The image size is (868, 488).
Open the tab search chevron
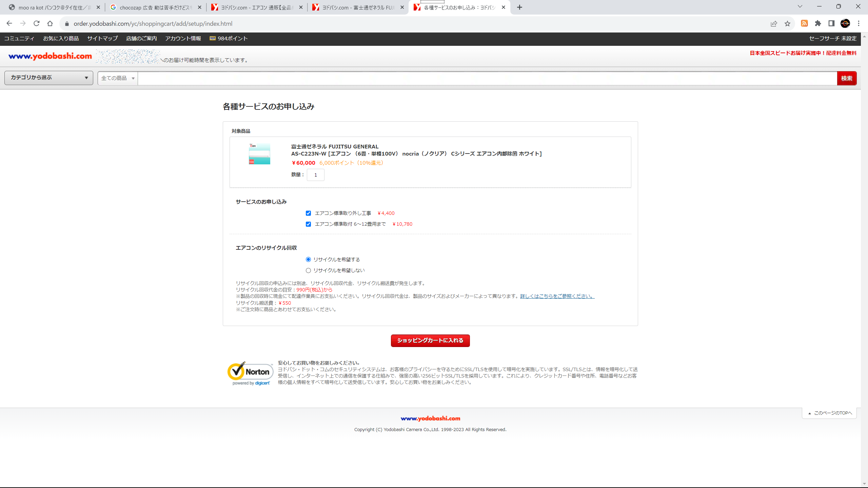[800, 6]
